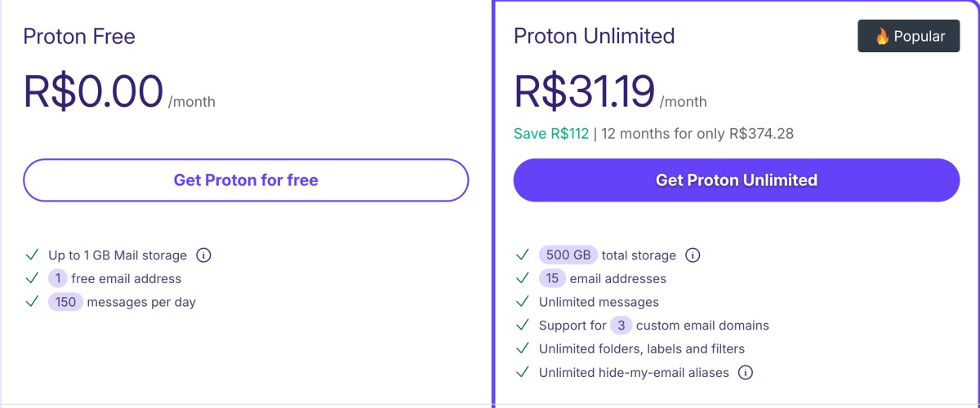Viewport: 980px width, 408px height.
Task: Click checkmark beside custom email domains
Action: (523, 326)
